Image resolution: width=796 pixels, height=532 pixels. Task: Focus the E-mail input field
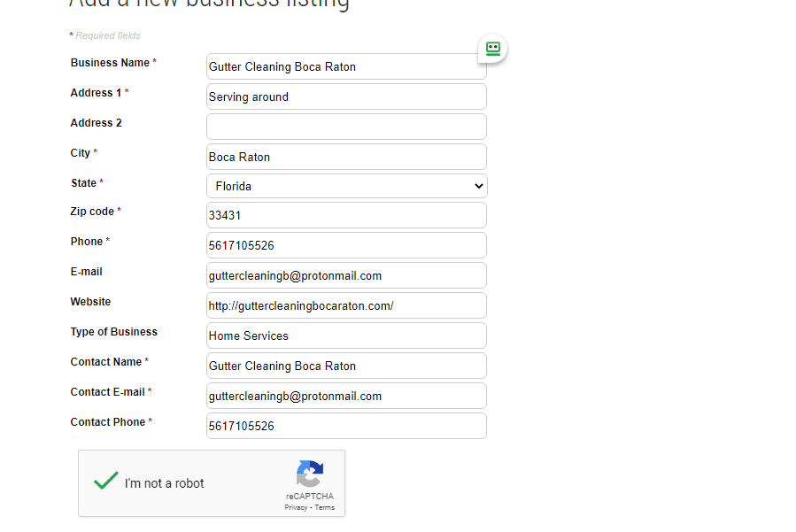click(x=346, y=275)
